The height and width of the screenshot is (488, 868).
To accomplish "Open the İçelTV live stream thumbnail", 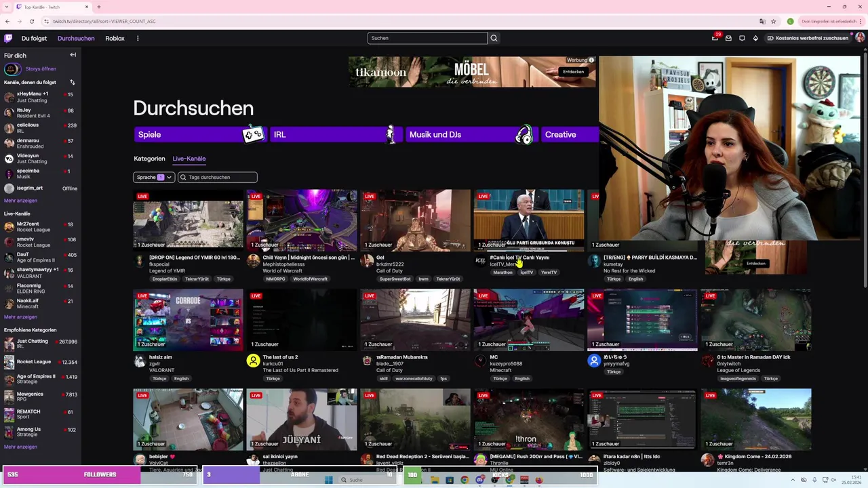I will point(529,220).
